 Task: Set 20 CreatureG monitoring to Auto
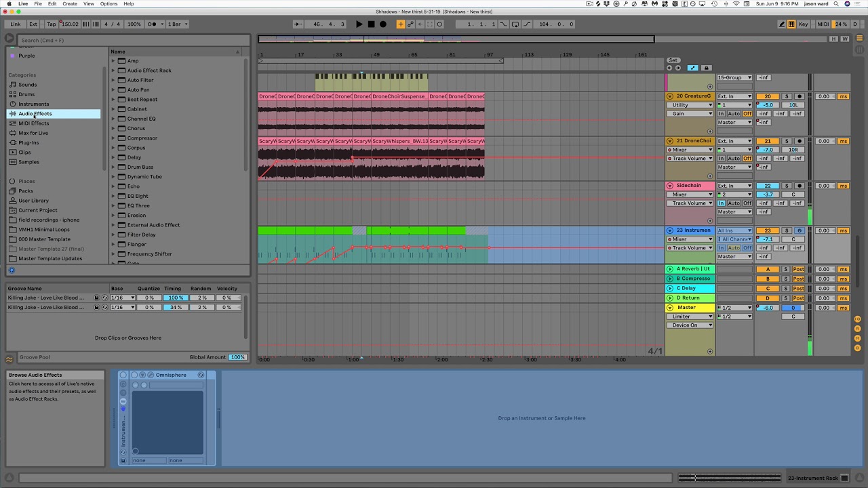(734, 114)
